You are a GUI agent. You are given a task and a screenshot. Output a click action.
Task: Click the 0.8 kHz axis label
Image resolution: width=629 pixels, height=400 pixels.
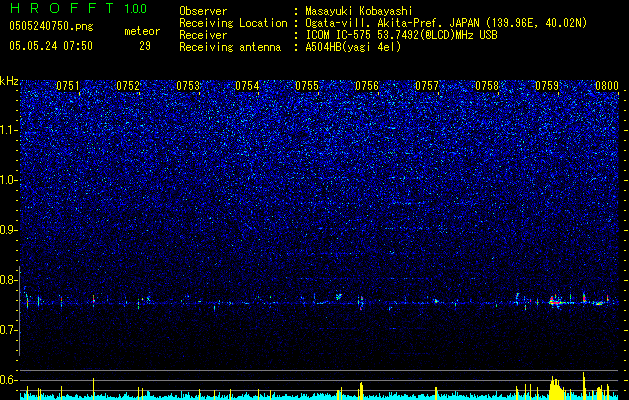coord(9,280)
